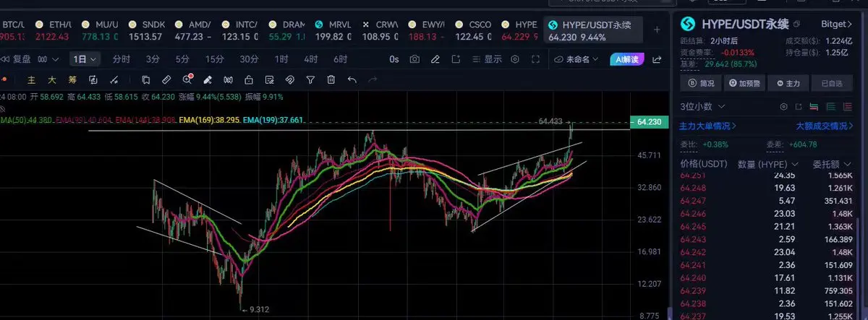Lock drawings with padlock icon
This screenshot has height=320, width=868.
[x=249, y=79]
